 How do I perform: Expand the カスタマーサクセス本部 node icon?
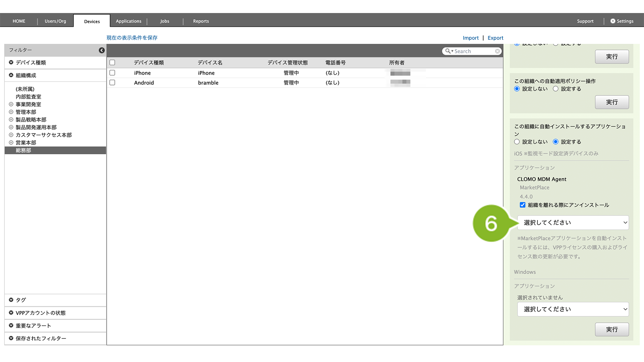point(11,135)
